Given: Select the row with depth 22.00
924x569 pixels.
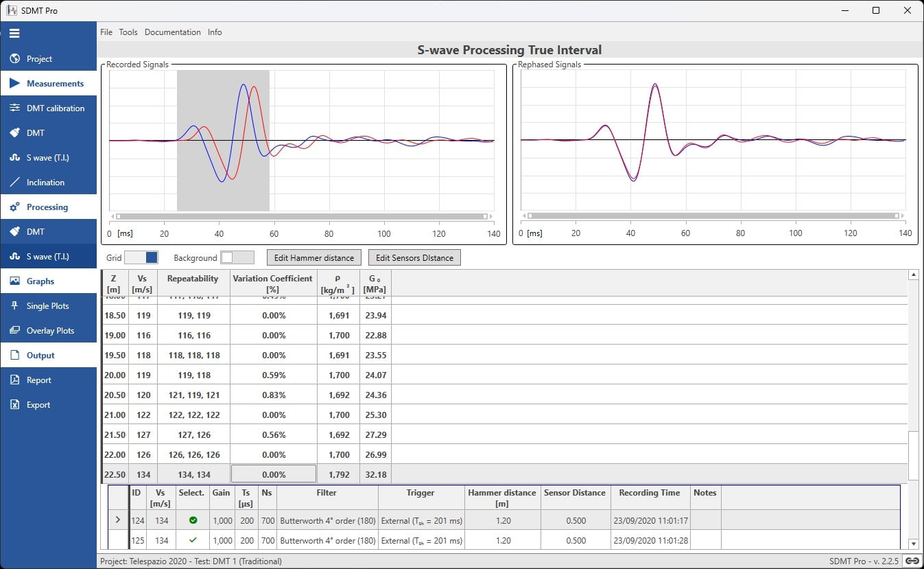Looking at the screenshot, I should point(504,455).
